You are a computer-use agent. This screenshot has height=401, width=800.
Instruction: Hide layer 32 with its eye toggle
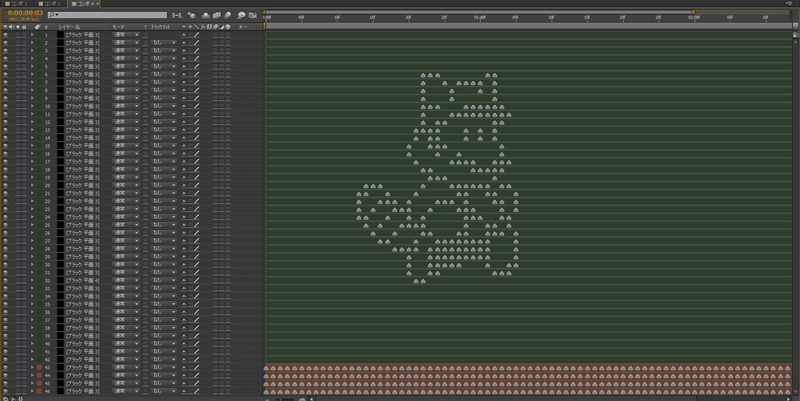(x=6, y=281)
